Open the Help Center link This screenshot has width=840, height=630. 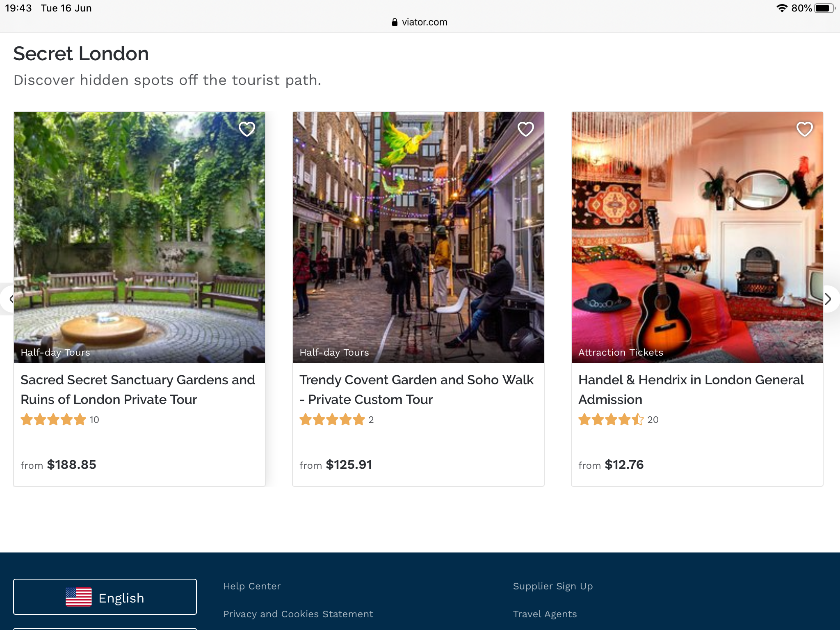[252, 586]
